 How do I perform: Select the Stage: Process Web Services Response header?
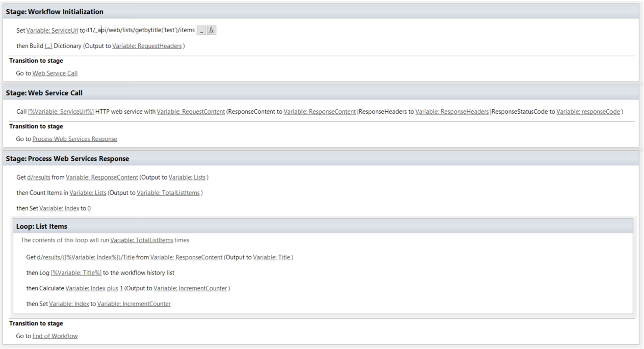tap(322, 159)
